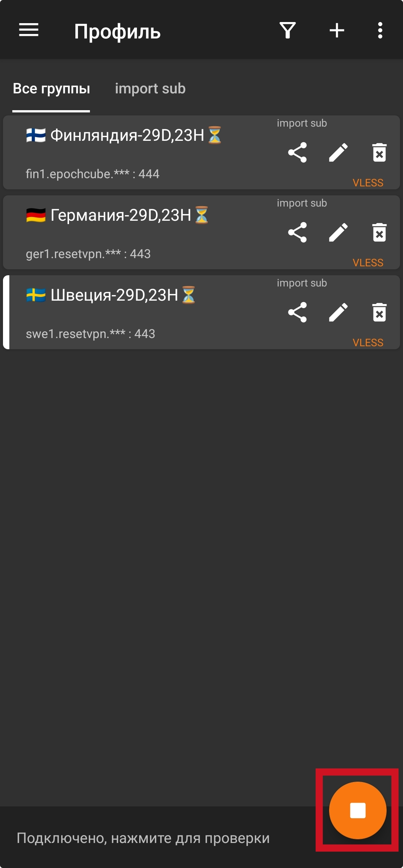Switch to the import sub tab

(150, 89)
